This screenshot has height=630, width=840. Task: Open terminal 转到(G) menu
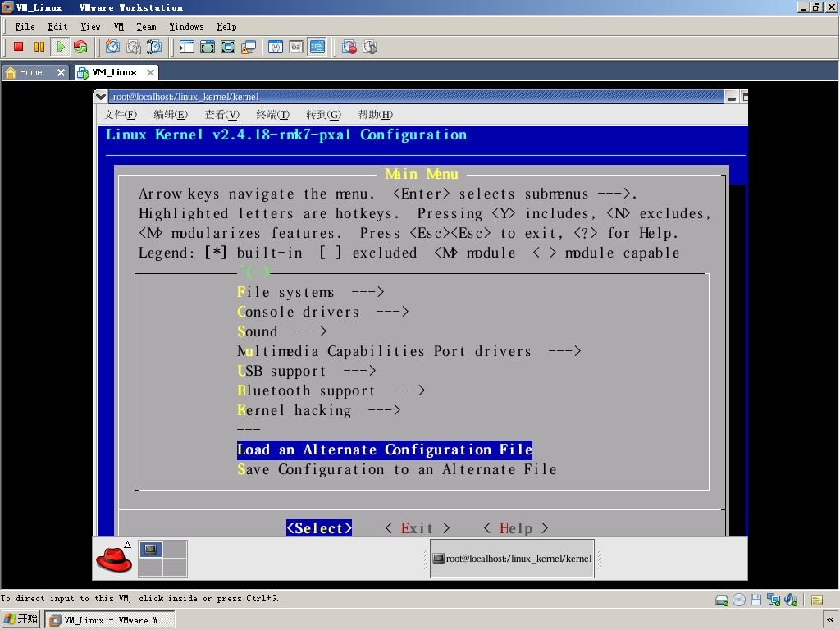tap(323, 114)
